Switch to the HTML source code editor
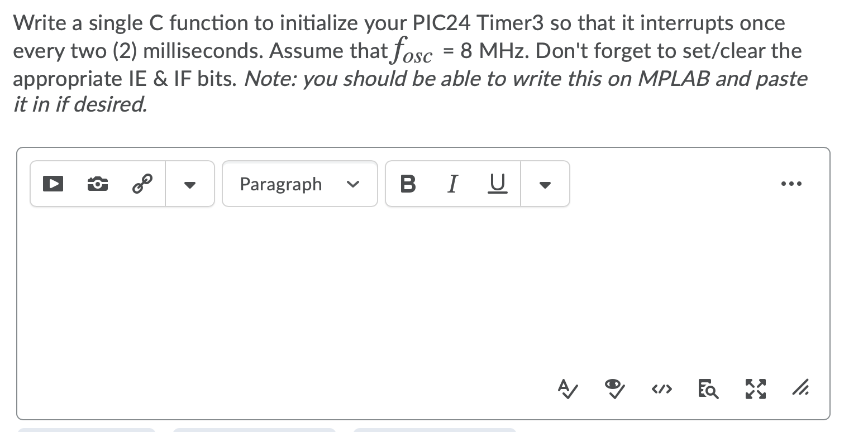The image size is (868, 432). pos(661,390)
